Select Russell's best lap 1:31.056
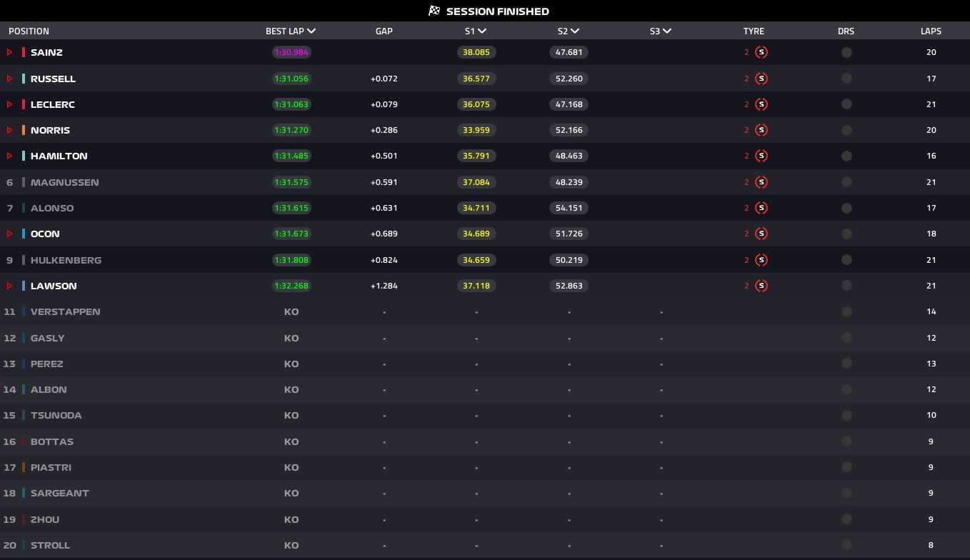This screenshot has width=970, height=560. pos(291,79)
